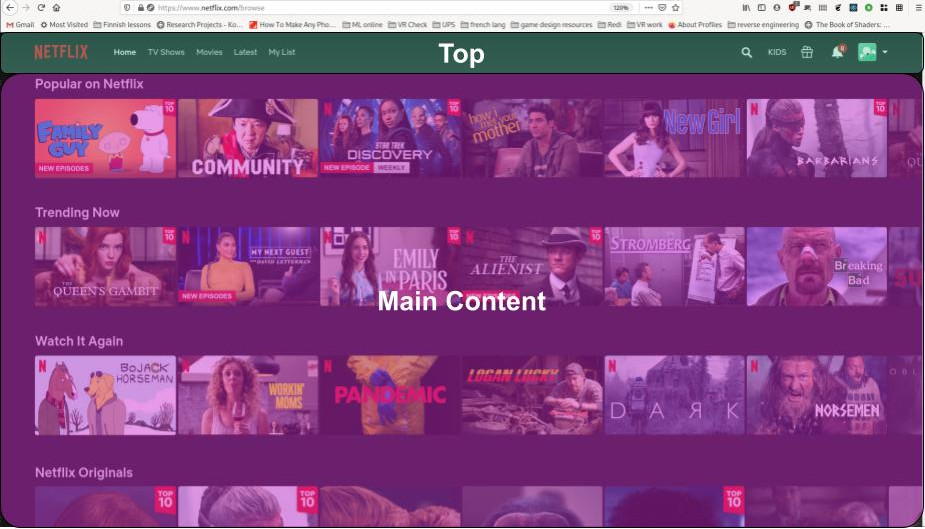The image size is (925, 529).
Task: Click the Netflix URL address field
Action: (x=378, y=8)
